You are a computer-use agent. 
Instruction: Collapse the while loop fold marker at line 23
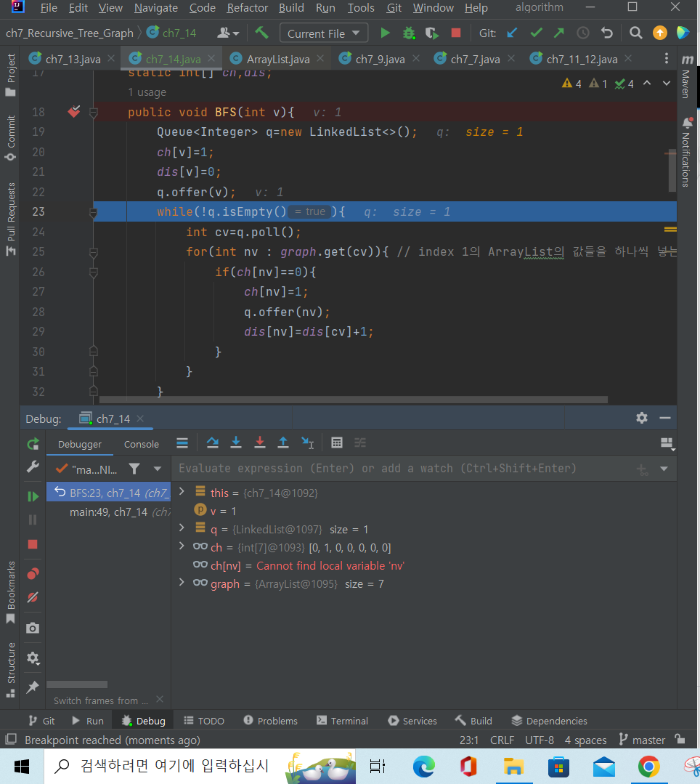coord(93,212)
